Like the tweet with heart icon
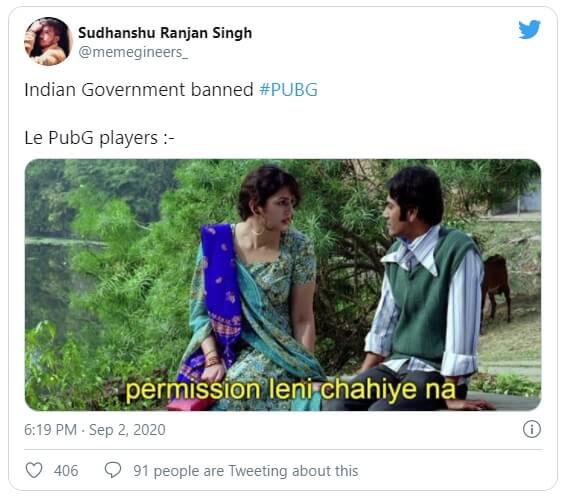This screenshot has width=566, height=496. pyautogui.click(x=34, y=470)
